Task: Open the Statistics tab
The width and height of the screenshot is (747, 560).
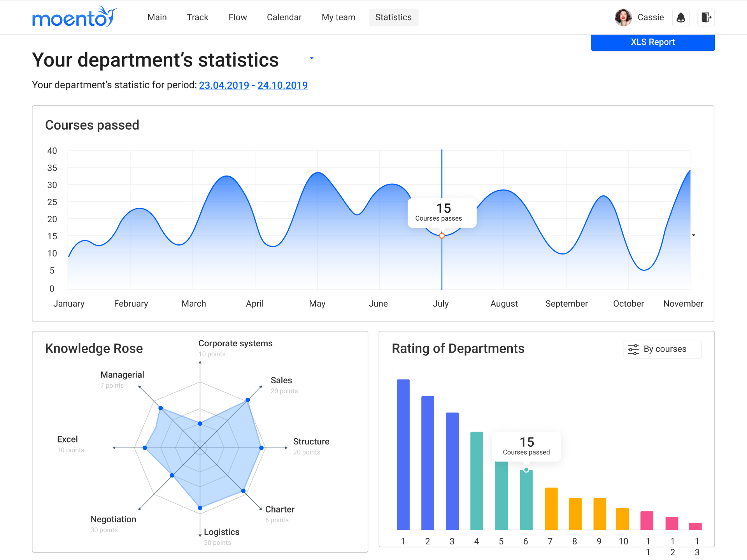Action: (393, 18)
